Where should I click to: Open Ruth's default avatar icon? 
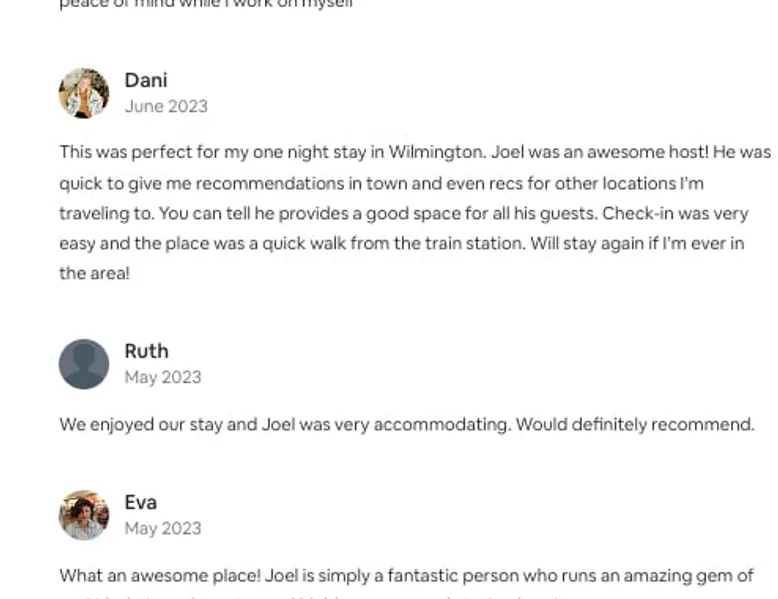84,364
